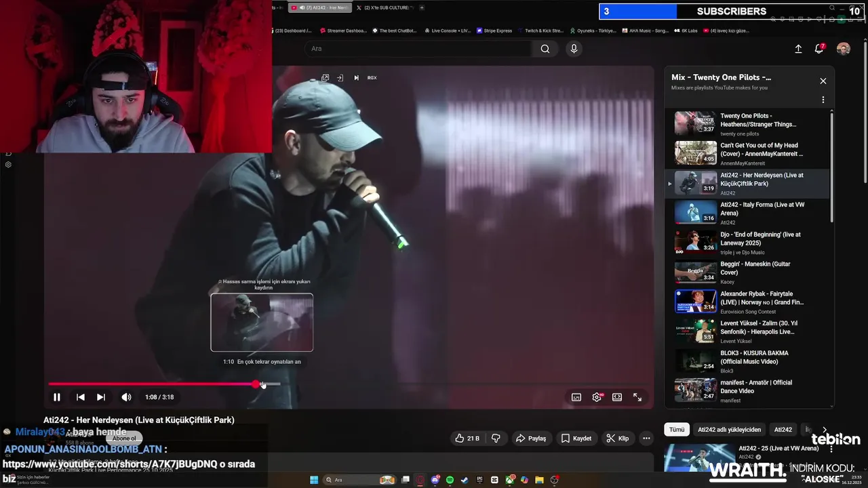Open the AHA Music bookmark
The width and height of the screenshot is (868, 488).
tap(645, 30)
